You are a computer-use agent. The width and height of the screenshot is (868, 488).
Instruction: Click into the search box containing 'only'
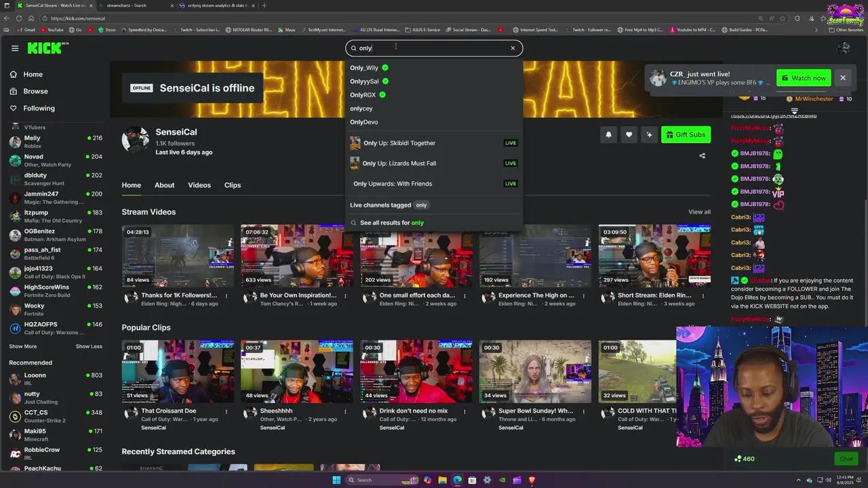(433, 48)
